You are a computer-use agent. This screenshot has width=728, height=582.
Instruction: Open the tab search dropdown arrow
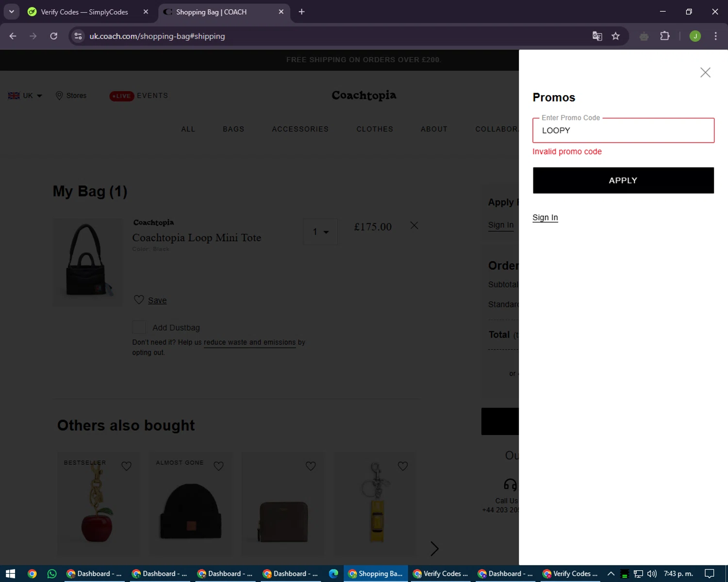click(11, 12)
